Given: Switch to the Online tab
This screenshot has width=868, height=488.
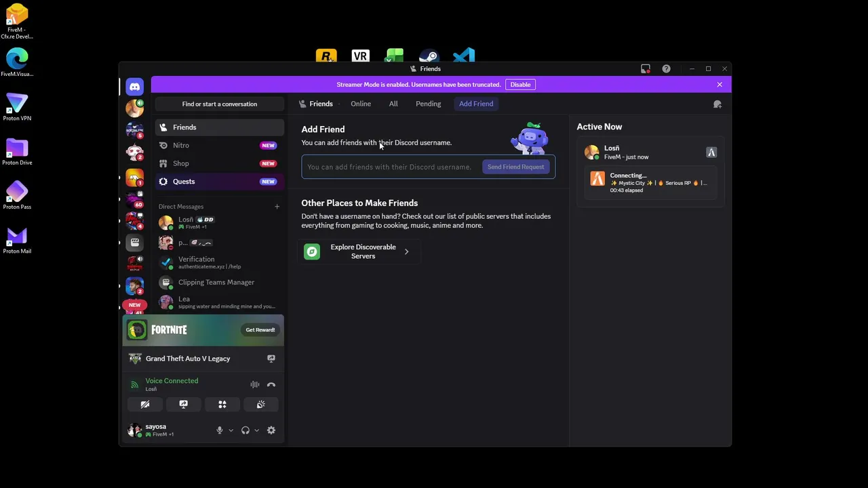Looking at the screenshot, I should pyautogui.click(x=361, y=104).
